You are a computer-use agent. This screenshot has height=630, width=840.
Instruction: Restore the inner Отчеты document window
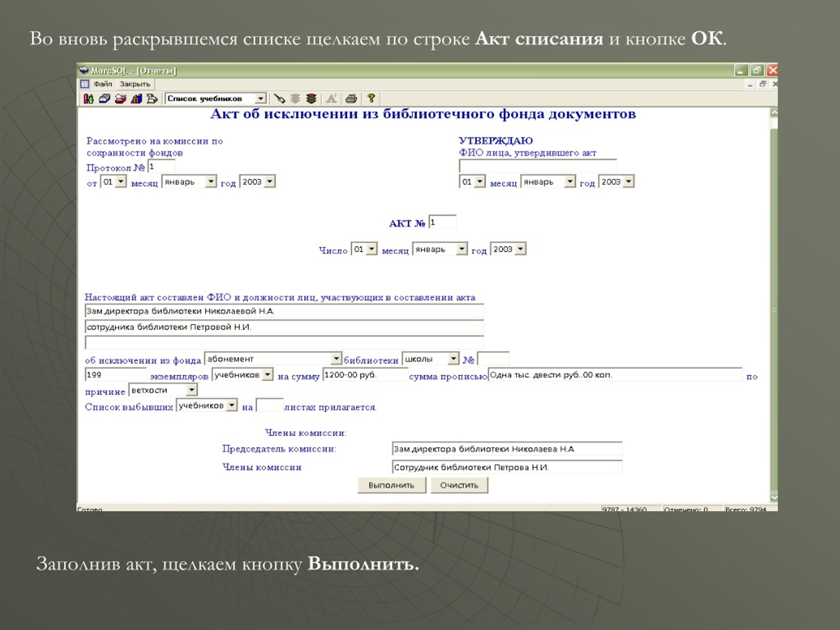pos(763,84)
